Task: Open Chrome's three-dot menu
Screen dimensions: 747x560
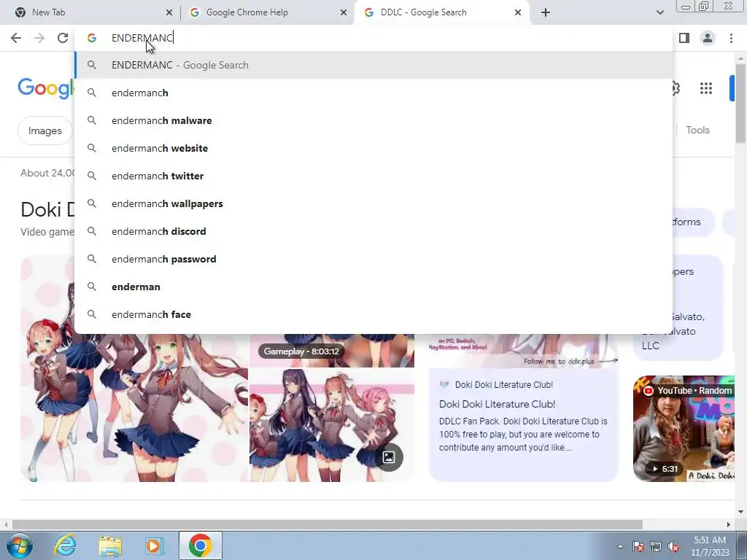Action: (731, 38)
